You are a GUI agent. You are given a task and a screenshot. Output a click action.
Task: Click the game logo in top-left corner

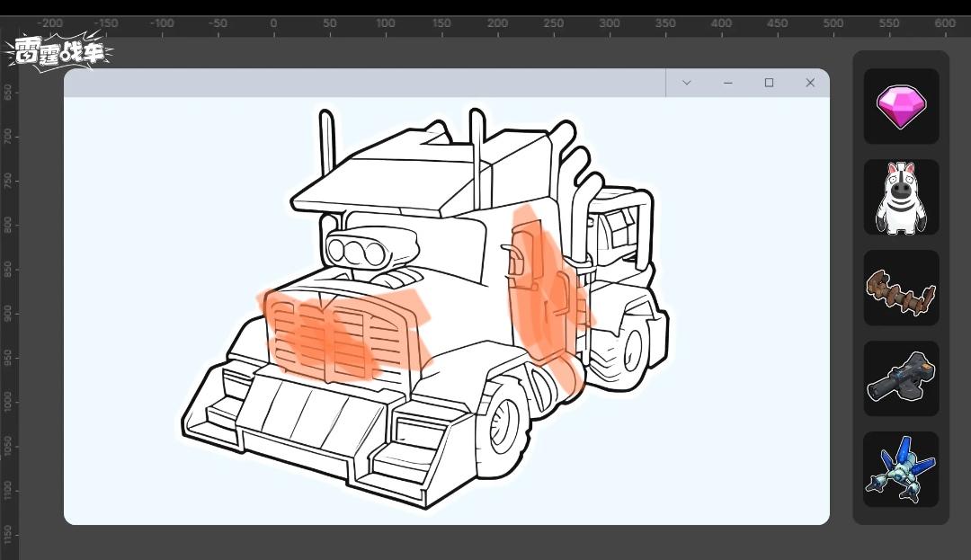point(59,52)
